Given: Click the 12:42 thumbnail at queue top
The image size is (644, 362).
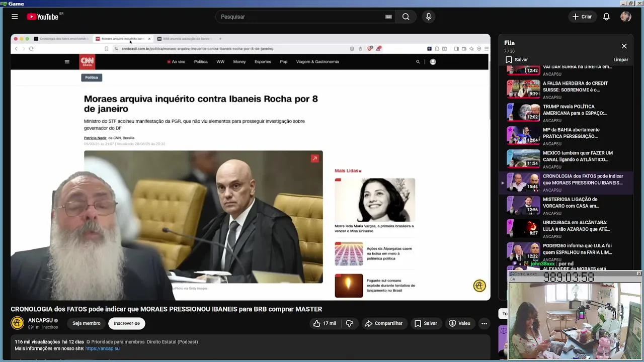Looking at the screenshot, I should click(x=523, y=69).
